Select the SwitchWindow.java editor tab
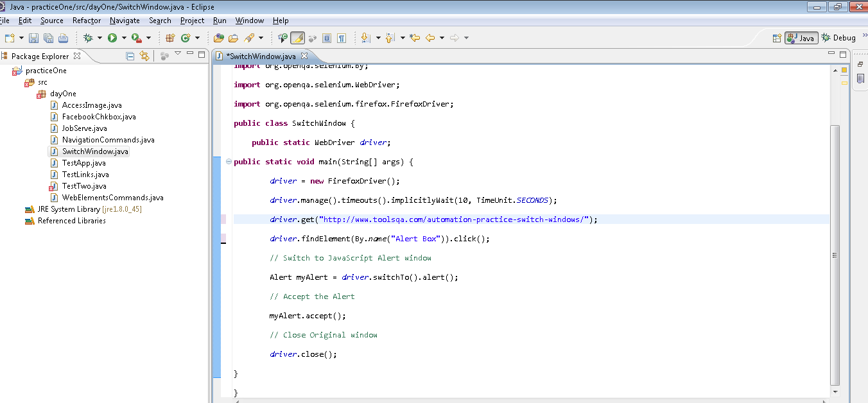Viewport: 868px width, 403px height. tap(260, 56)
